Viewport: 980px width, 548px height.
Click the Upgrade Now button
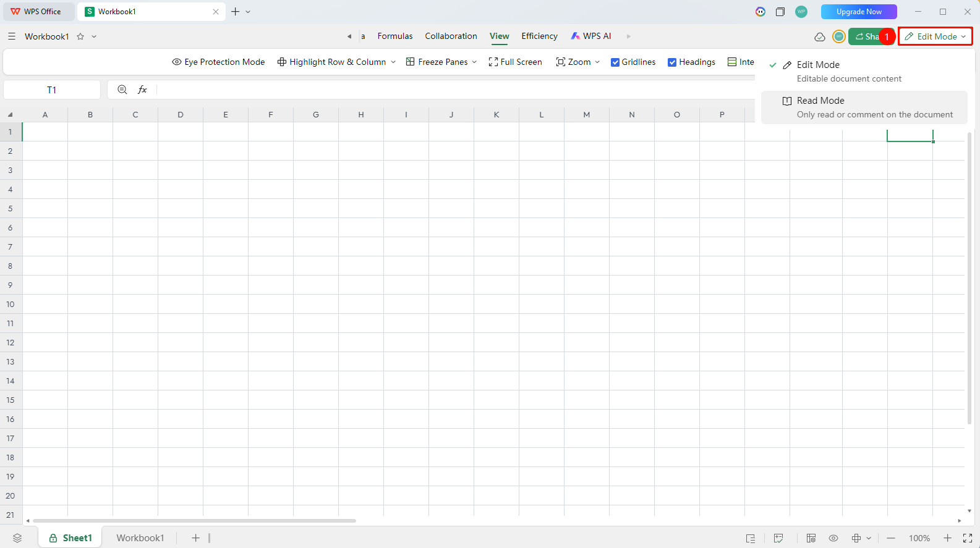859,12
